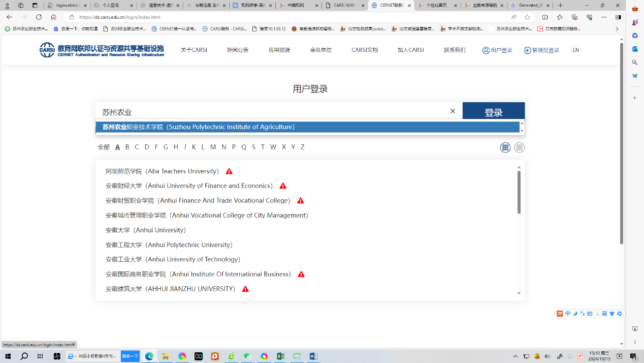
Task: Click the browser refresh icon
Action: [x=39, y=17]
